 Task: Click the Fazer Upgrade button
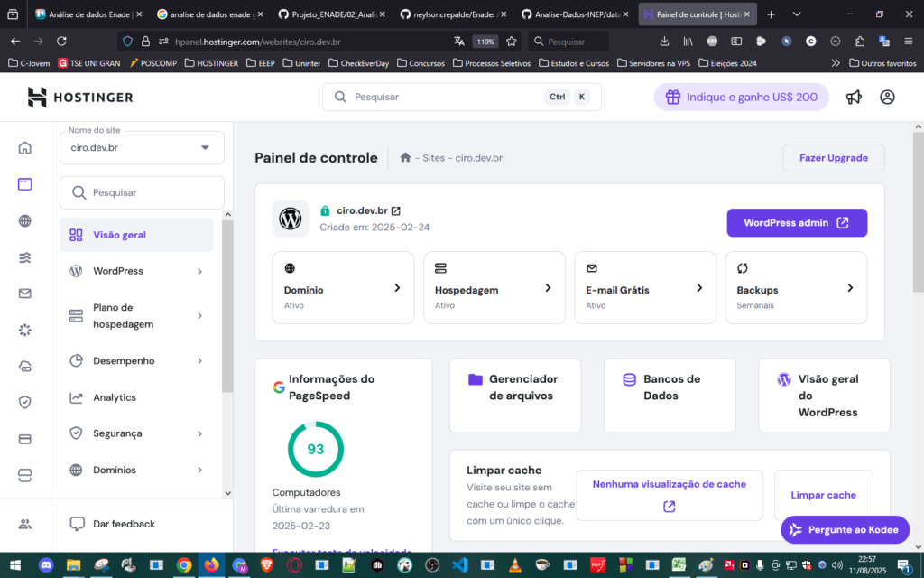point(833,158)
